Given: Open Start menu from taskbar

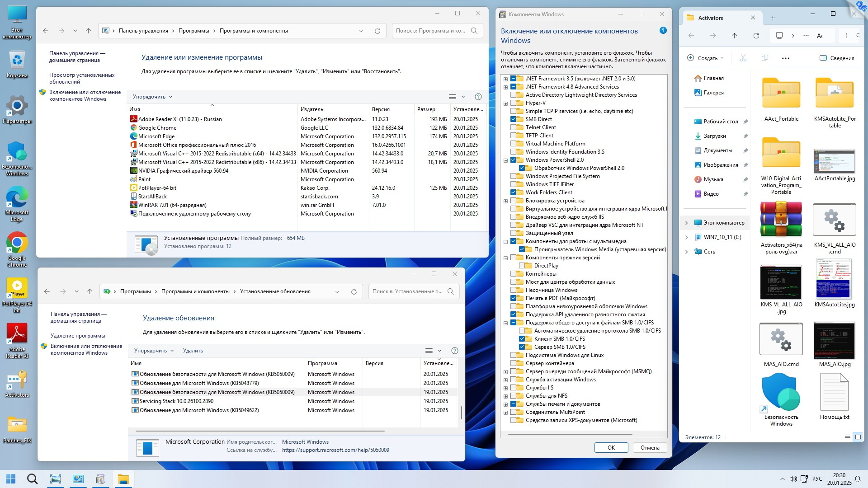Looking at the screenshot, I should 10,479.
